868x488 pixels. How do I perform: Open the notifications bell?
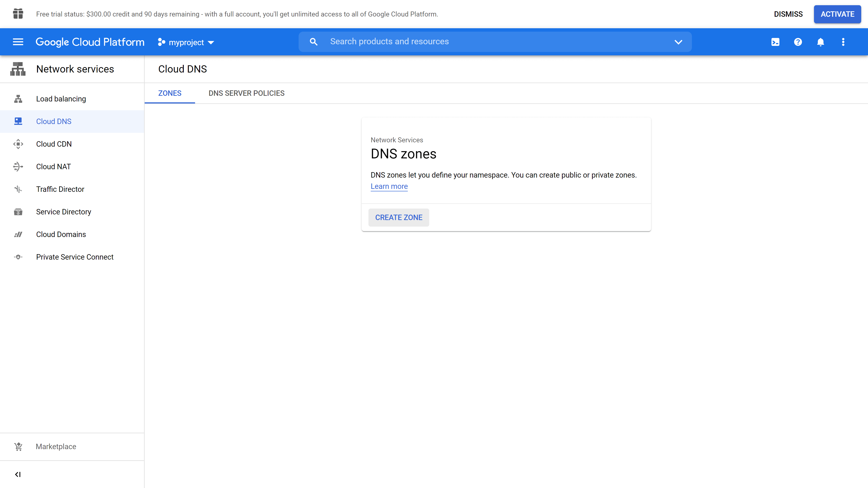pyautogui.click(x=821, y=42)
